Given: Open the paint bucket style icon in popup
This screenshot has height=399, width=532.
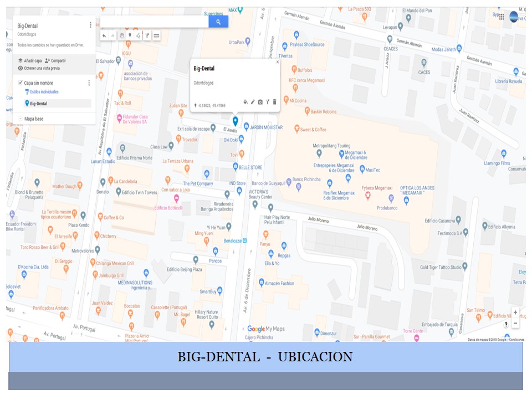Looking at the screenshot, I should pyautogui.click(x=245, y=102).
